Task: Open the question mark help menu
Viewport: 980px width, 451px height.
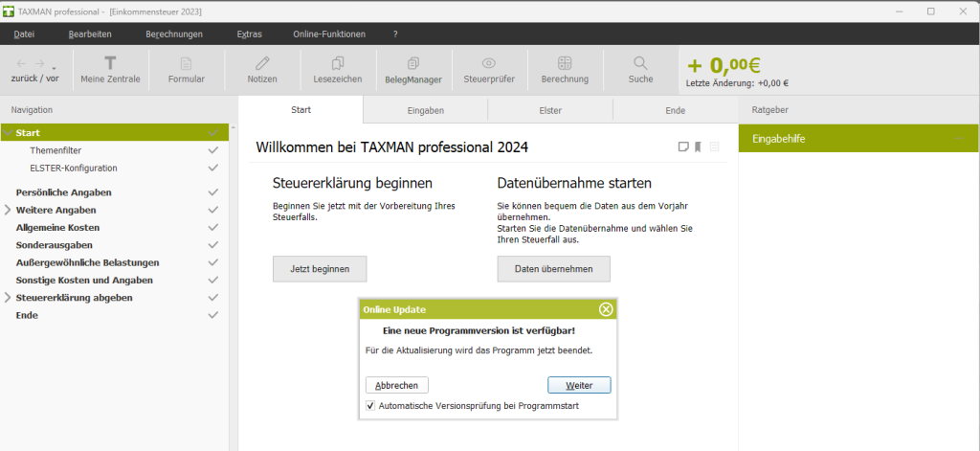Action: pos(395,34)
